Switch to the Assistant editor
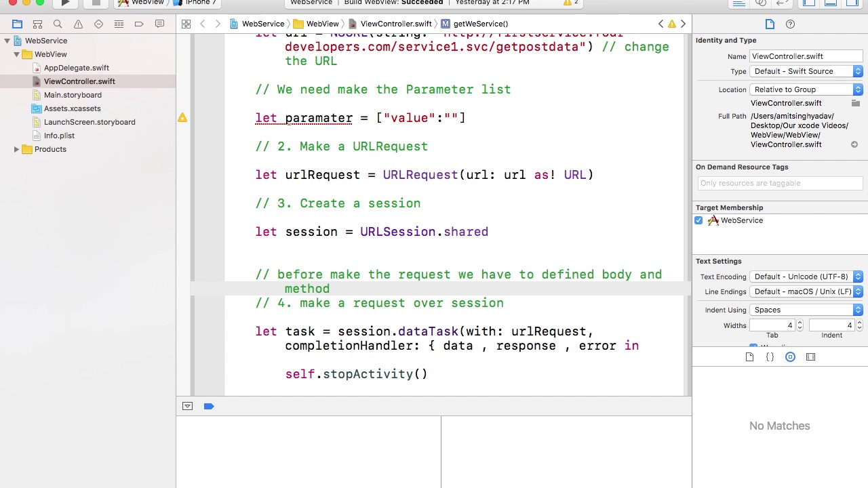 761,3
